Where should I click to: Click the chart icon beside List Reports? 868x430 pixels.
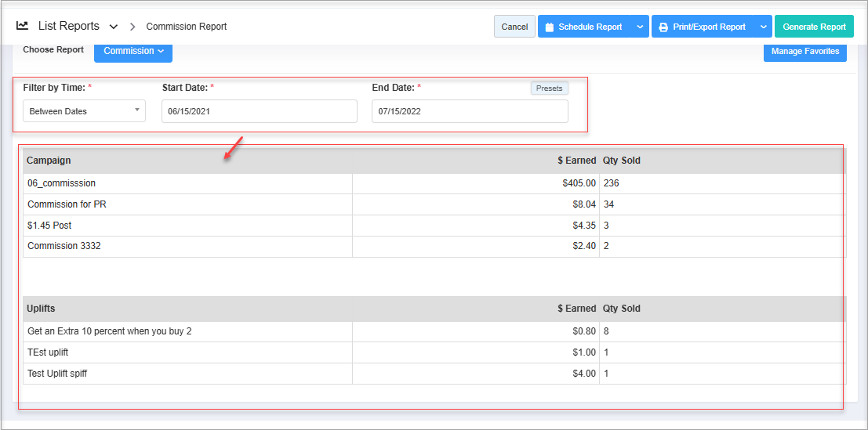pyautogui.click(x=23, y=26)
